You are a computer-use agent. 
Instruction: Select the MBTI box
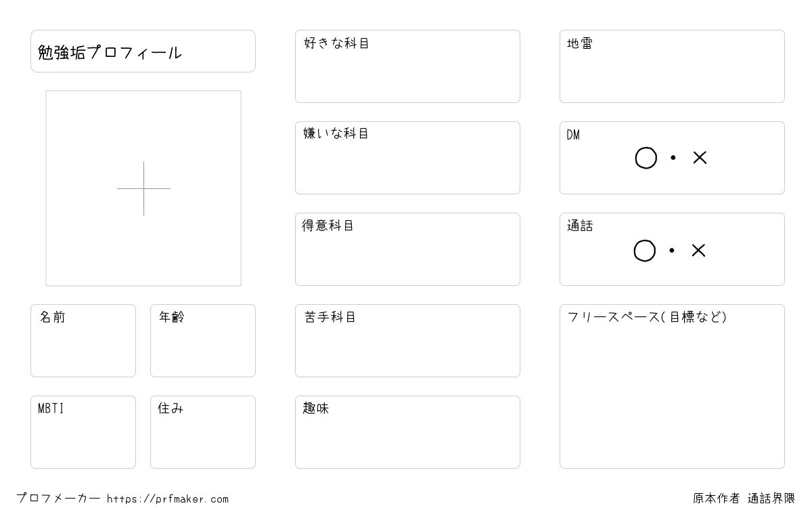[x=83, y=432]
